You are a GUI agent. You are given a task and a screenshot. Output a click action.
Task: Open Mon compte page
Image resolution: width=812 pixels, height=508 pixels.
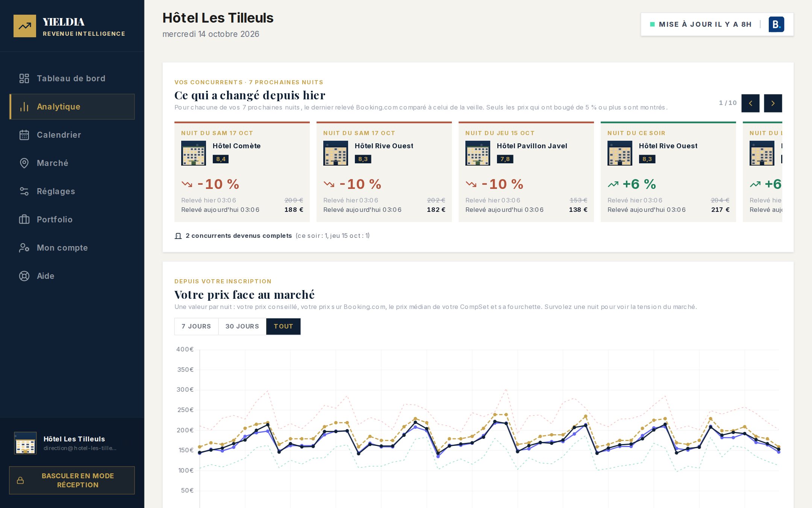(x=72, y=248)
